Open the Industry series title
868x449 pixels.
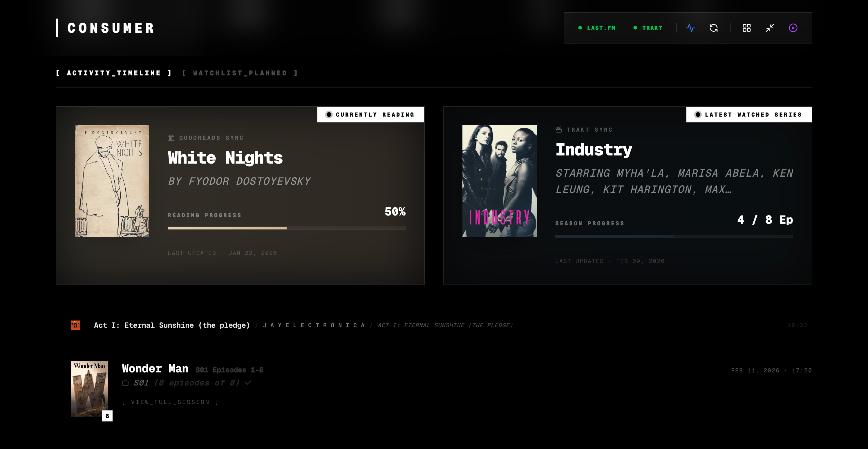point(594,150)
